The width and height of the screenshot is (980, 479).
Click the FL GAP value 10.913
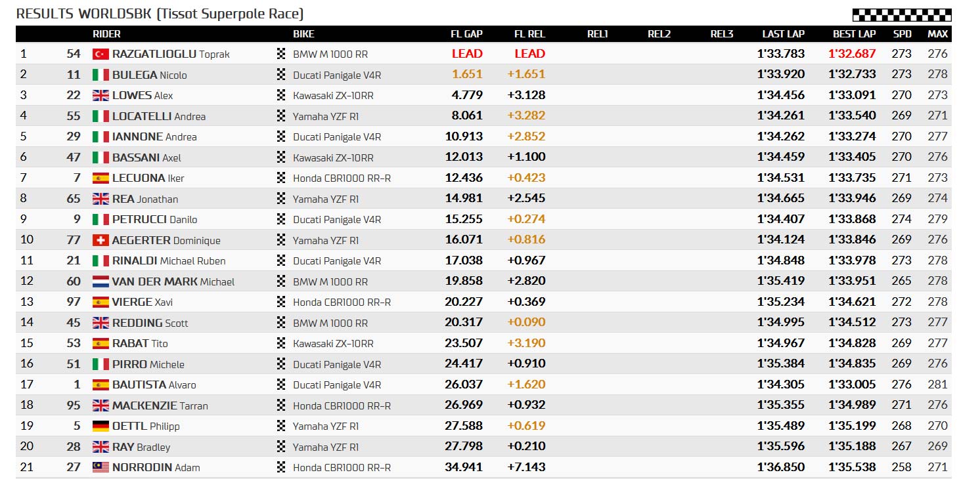pyautogui.click(x=464, y=136)
